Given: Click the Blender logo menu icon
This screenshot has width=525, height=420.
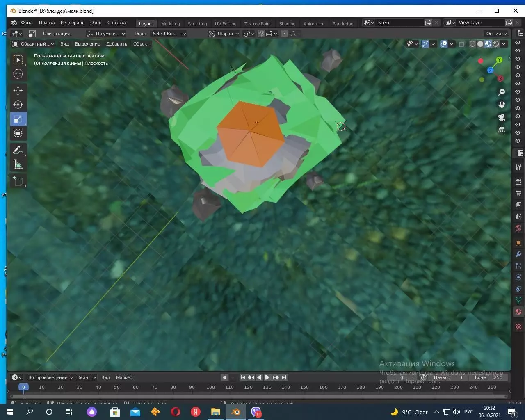Looking at the screenshot, I should coord(14,23).
